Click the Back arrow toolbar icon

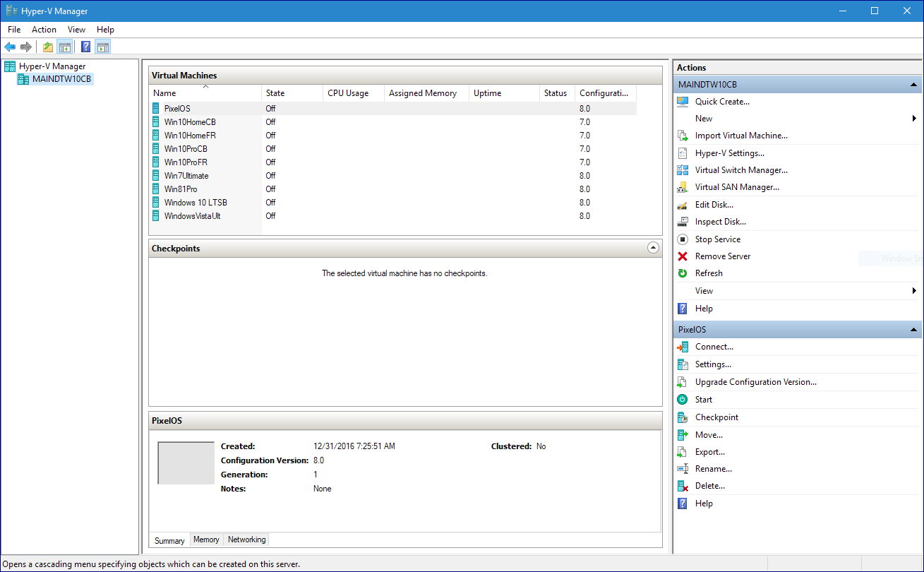(10, 47)
